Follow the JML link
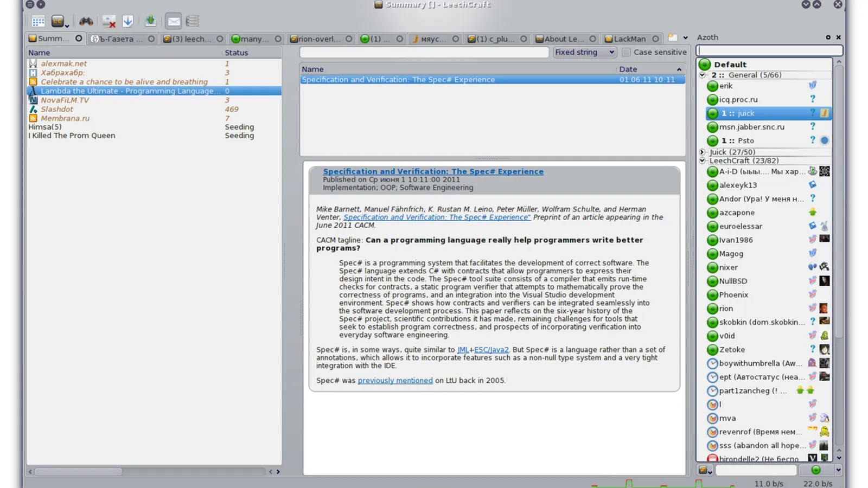The height and width of the screenshot is (488, 868). 463,350
